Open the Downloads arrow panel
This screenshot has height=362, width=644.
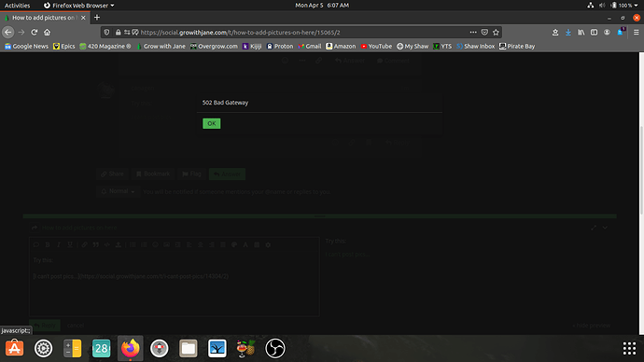point(568,33)
